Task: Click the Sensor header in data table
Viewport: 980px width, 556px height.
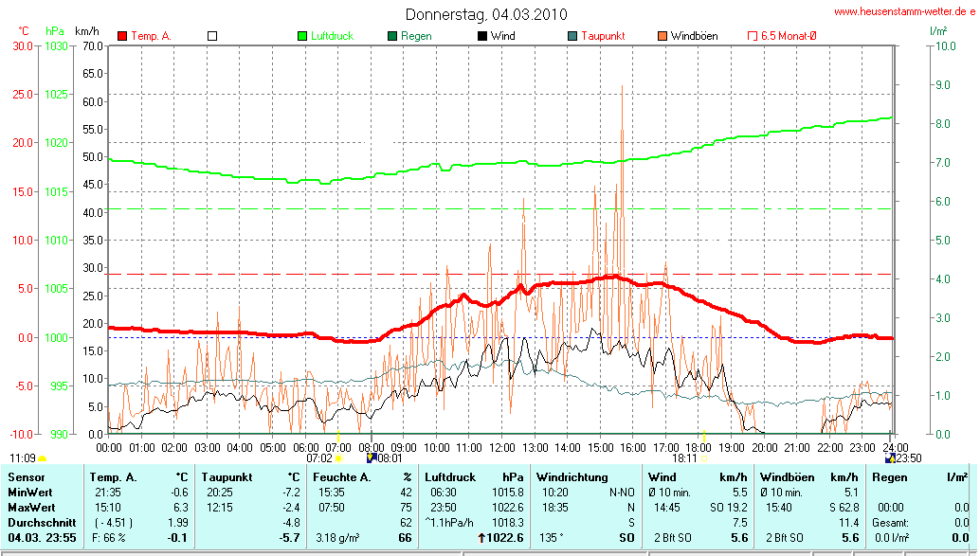Action: [26, 477]
